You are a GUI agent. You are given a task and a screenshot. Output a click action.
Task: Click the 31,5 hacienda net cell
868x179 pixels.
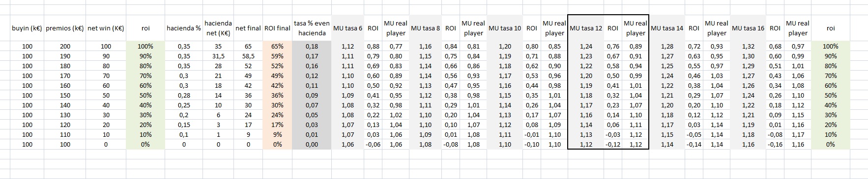click(219, 56)
